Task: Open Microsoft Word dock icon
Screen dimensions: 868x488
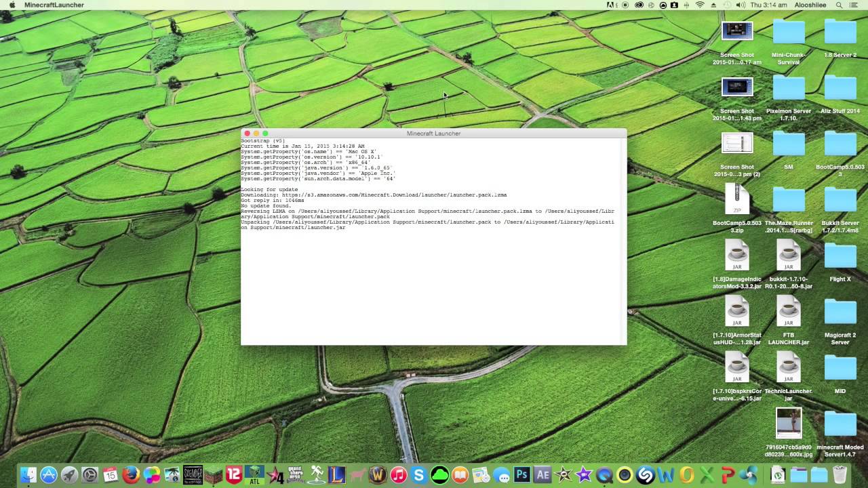Action: click(x=666, y=475)
